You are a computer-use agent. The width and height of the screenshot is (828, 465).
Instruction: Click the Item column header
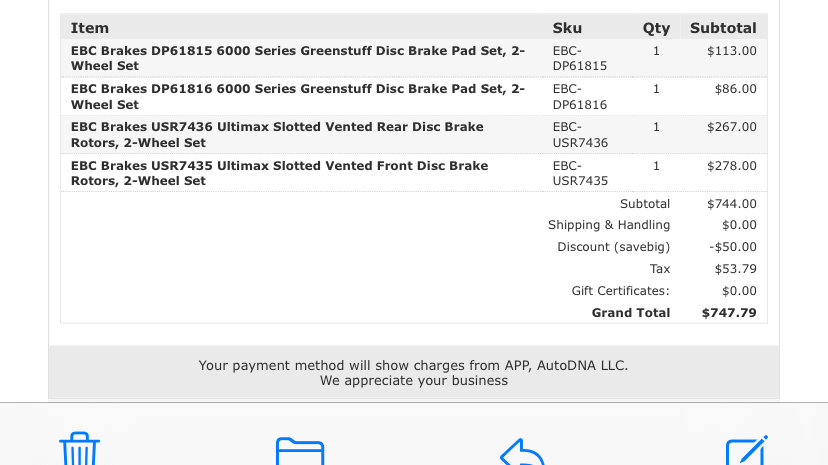(x=90, y=28)
